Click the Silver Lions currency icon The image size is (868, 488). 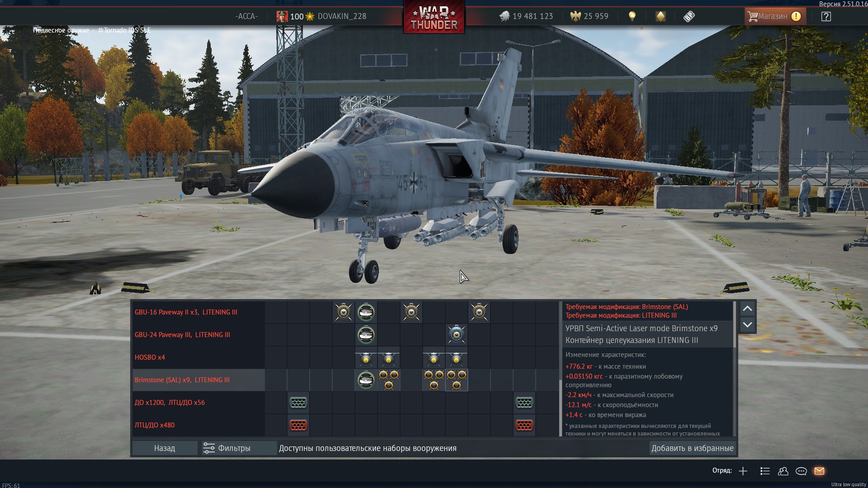coord(505,16)
